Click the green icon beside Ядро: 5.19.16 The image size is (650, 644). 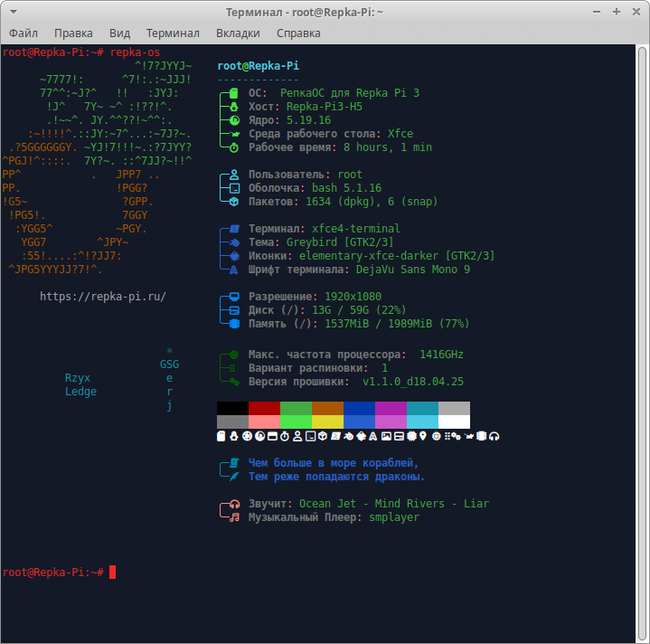[234, 120]
